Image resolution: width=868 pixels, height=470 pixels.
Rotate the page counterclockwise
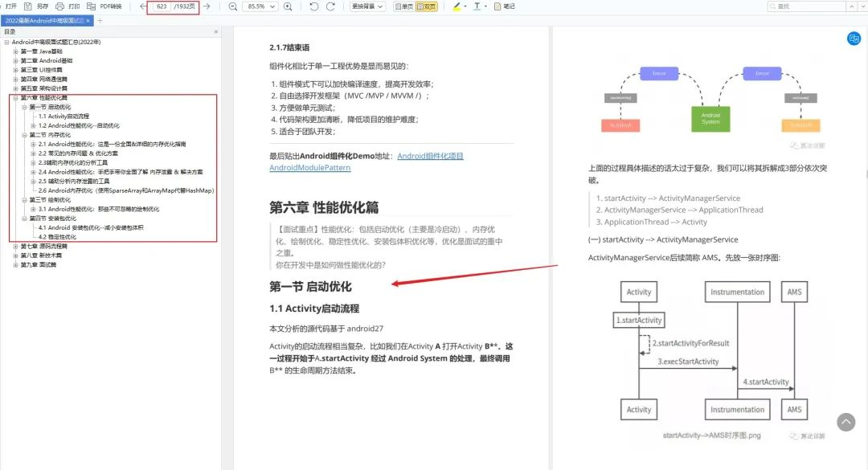314,6
